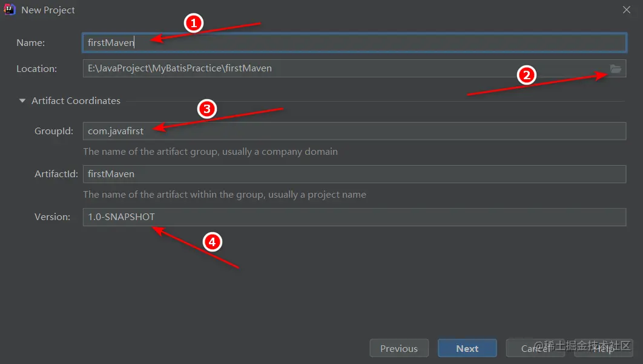This screenshot has width=643, height=364.
Task: Click the ArtifactId label
Action: click(56, 174)
